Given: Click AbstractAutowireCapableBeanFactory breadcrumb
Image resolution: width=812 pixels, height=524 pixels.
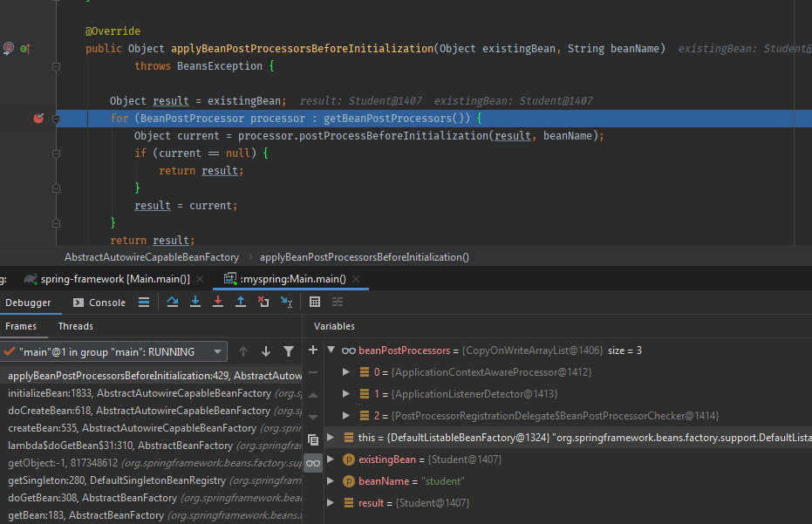Looking at the screenshot, I should click(x=152, y=257).
